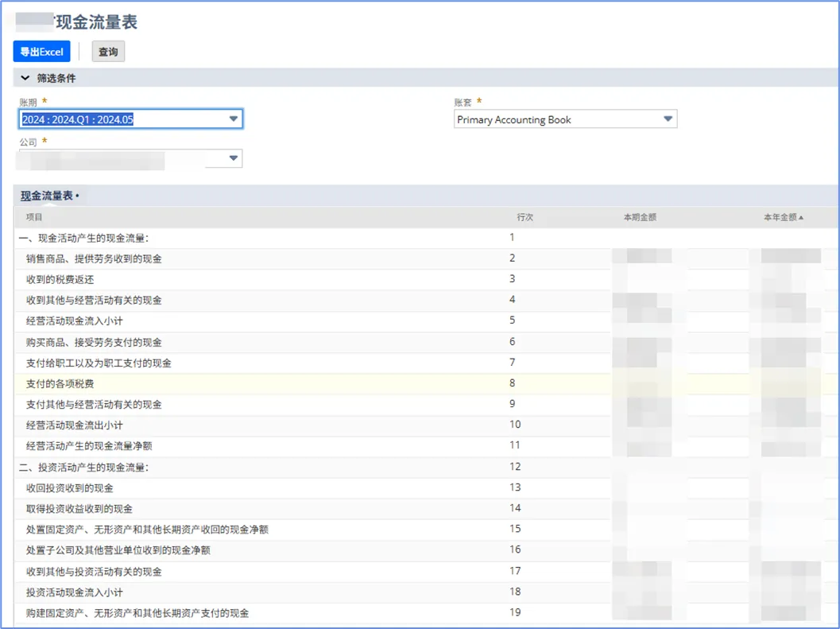This screenshot has width=840, height=629.
Task: Click the 项目 column header
Action: (34, 217)
